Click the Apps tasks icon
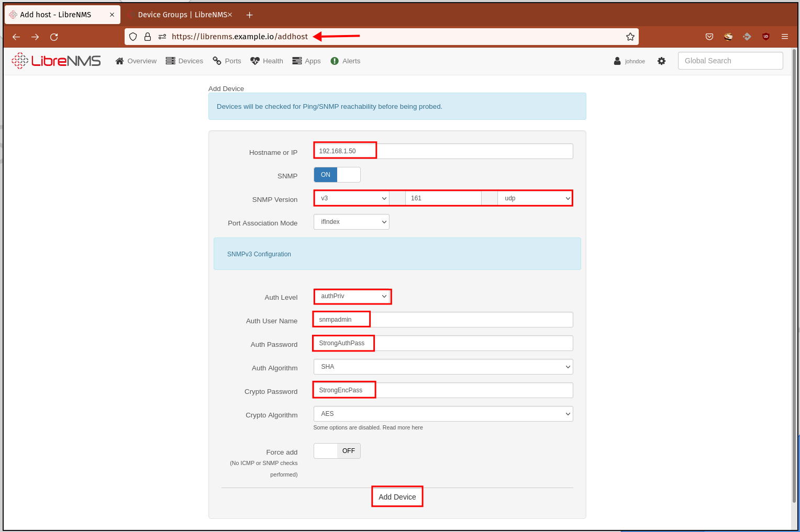 (x=297, y=61)
